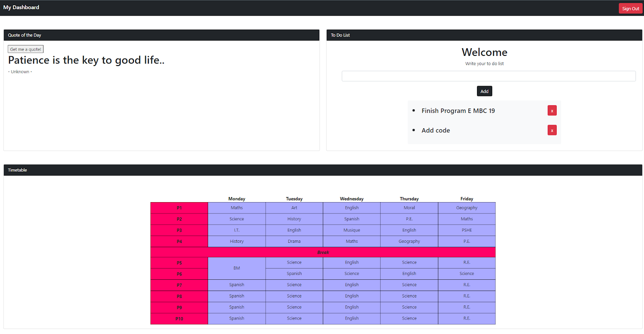Select the Drama cell on Tuesday
This screenshot has height=334, width=644.
coord(294,242)
